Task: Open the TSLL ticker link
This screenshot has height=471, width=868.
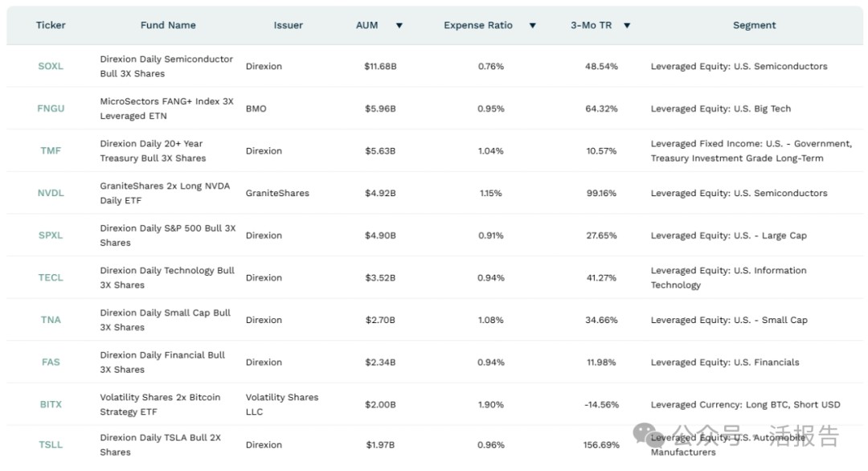Action: click(x=51, y=445)
